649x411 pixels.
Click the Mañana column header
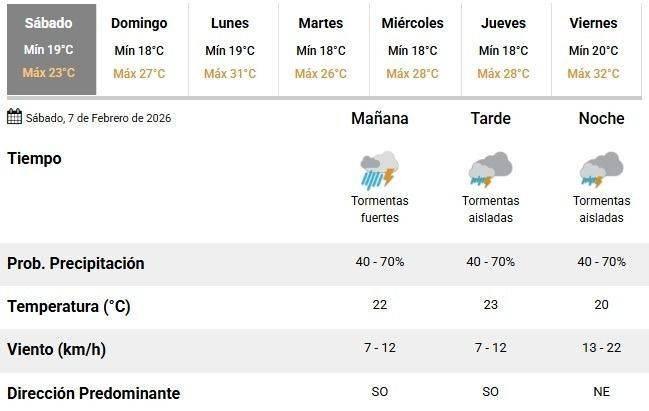(x=380, y=118)
